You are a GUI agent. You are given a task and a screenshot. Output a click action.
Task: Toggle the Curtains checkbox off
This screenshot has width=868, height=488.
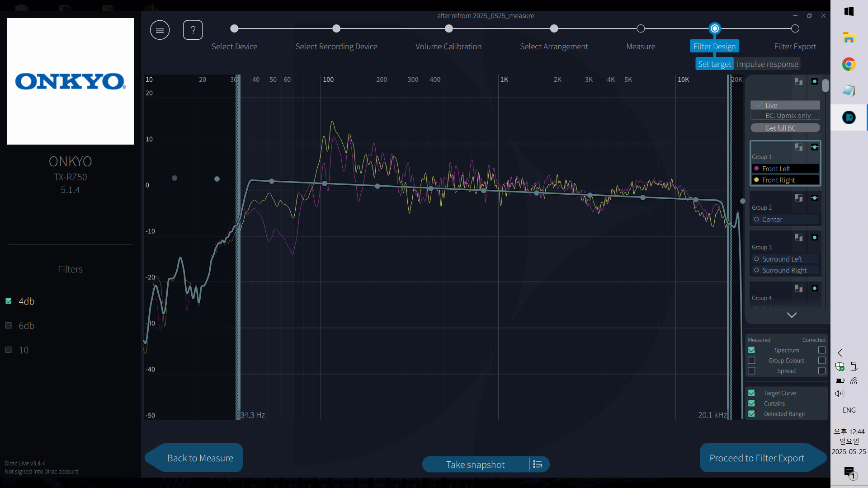[x=751, y=404]
